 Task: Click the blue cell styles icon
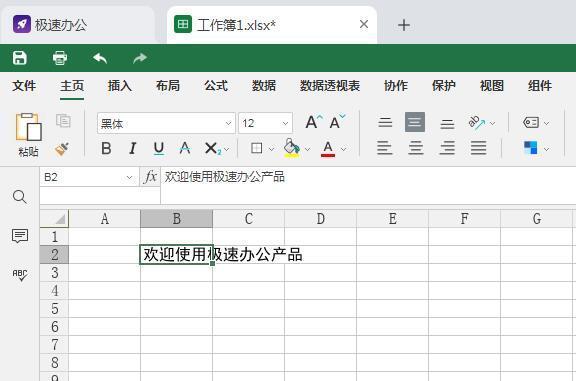coord(531,148)
